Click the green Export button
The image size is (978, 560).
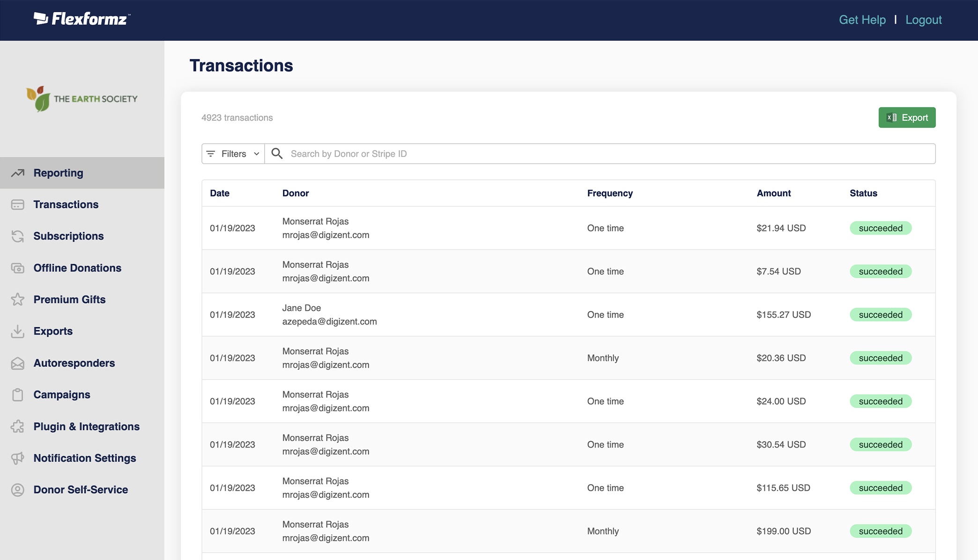coord(907,118)
